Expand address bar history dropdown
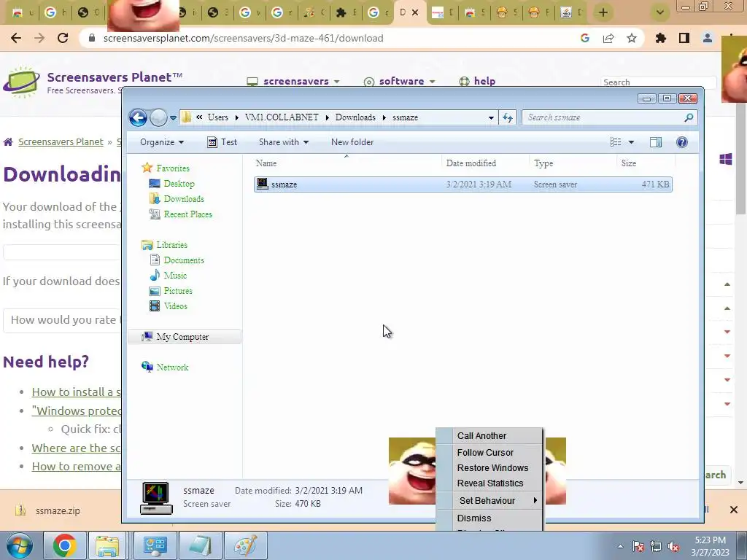The image size is (747, 560). pyautogui.click(x=491, y=117)
